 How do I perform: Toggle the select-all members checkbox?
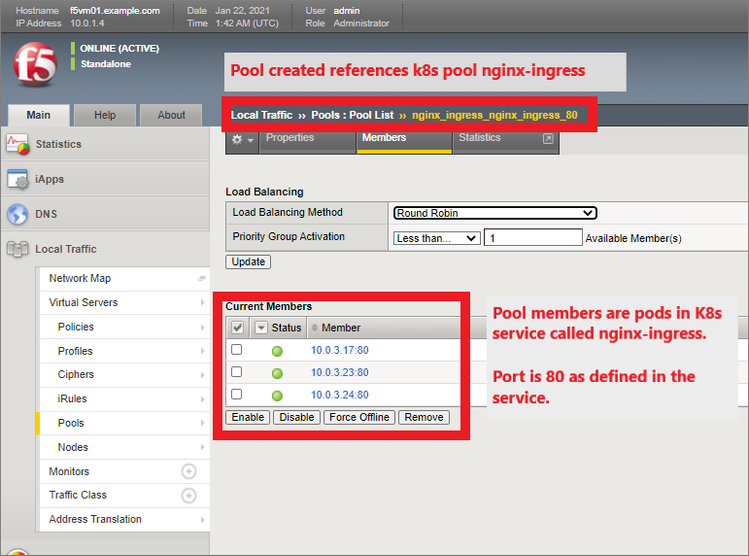(x=237, y=328)
